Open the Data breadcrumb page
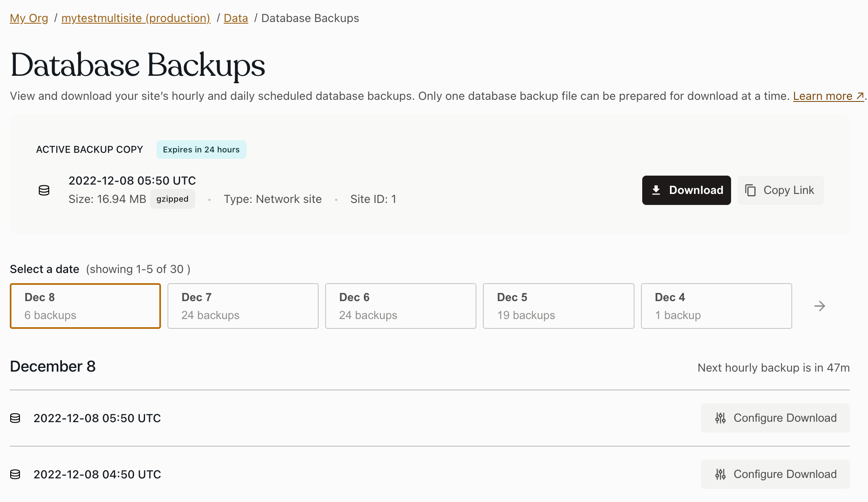 [x=236, y=18]
